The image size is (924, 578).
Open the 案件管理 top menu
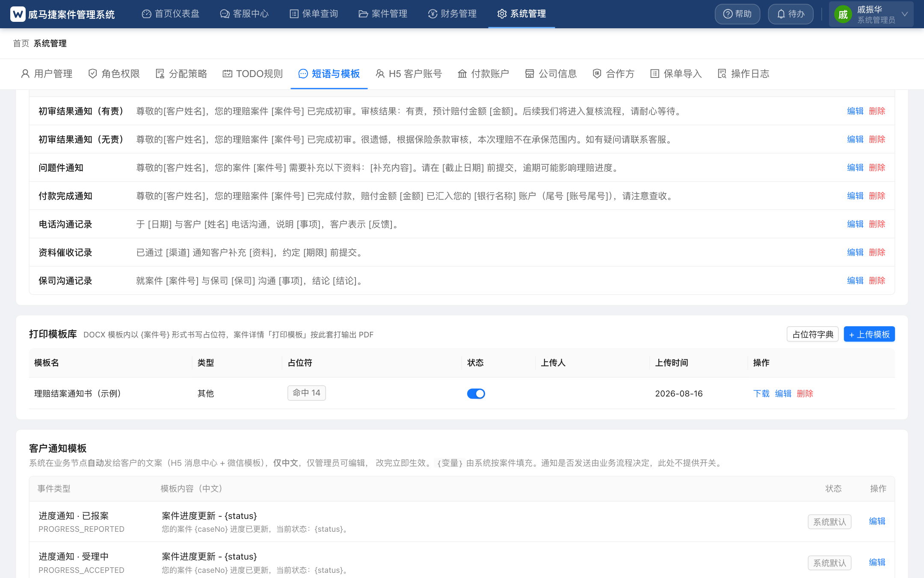coord(383,14)
